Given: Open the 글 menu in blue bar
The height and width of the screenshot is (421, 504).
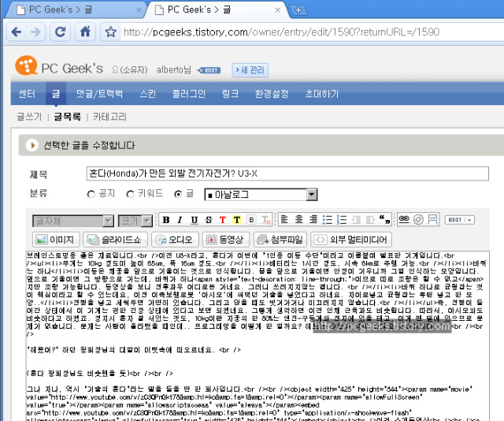Looking at the screenshot, I should 56,94.
